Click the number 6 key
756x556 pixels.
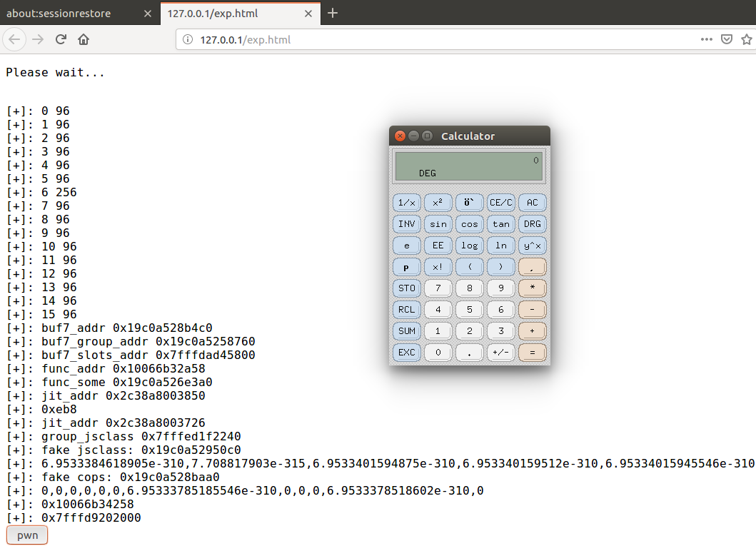pyautogui.click(x=501, y=310)
